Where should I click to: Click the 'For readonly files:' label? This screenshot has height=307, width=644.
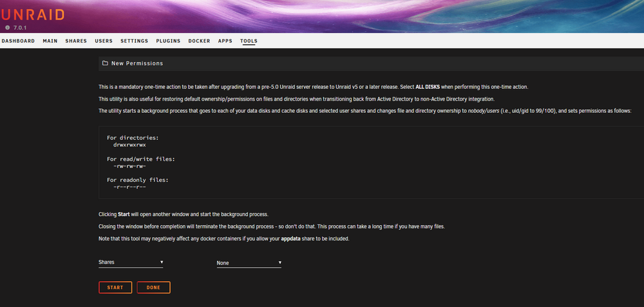[x=138, y=180]
